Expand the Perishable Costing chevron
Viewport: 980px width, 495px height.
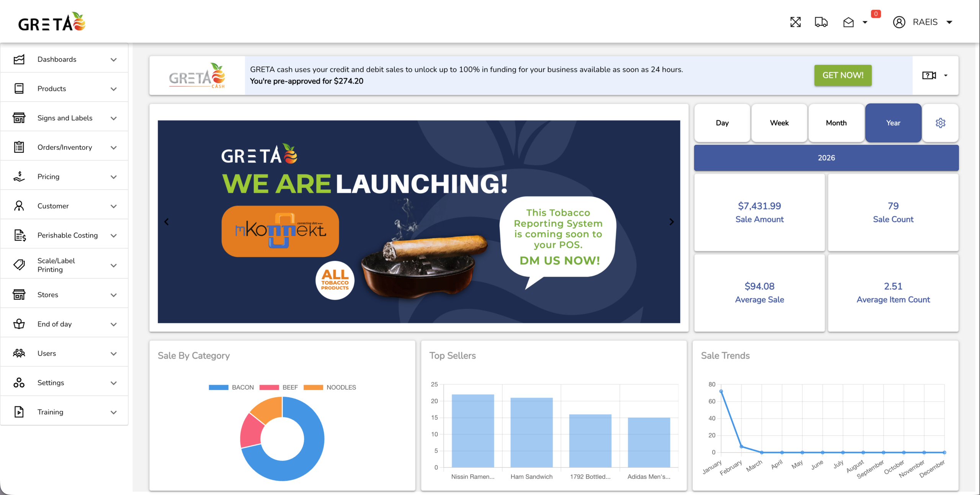click(114, 236)
